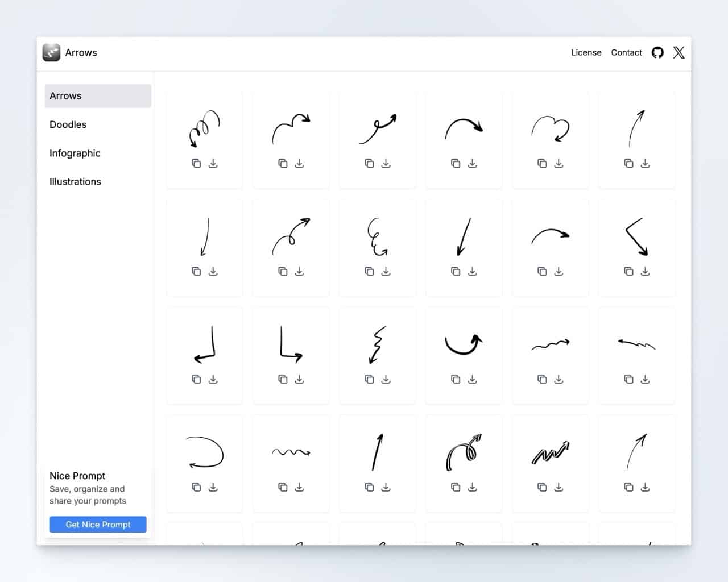Image resolution: width=728 pixels, height=582 pixels.
Task: Download the single-loop arrow pointing up-right in second row
Action: coord(300,272)
